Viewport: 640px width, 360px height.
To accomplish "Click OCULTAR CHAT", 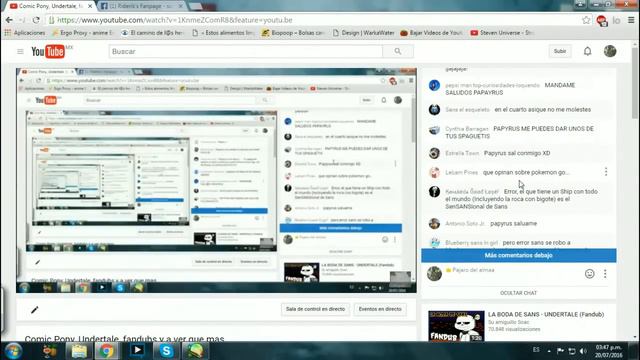I will pos(518,293).
